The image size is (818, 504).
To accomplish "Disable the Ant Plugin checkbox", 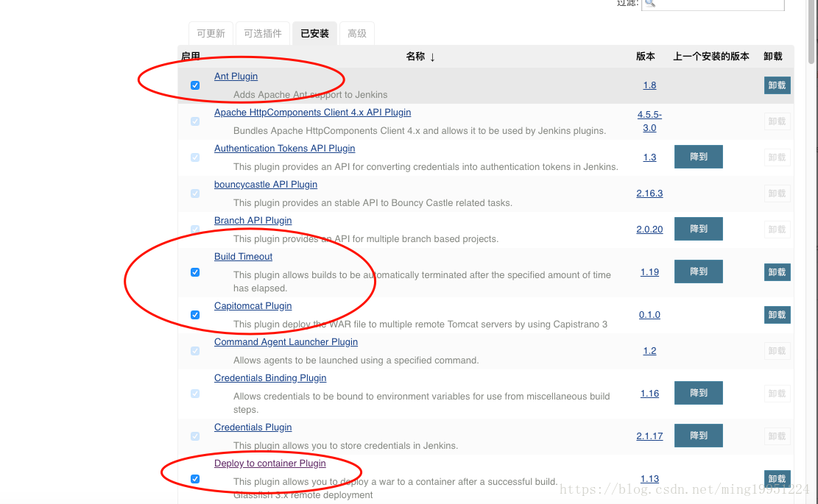I will pos(195,85).
